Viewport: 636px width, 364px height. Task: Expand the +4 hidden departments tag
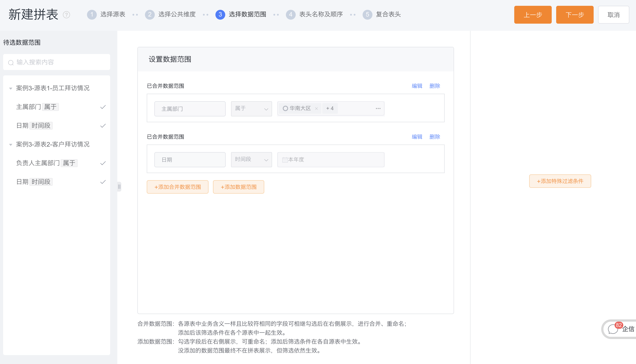click(330, 108)
